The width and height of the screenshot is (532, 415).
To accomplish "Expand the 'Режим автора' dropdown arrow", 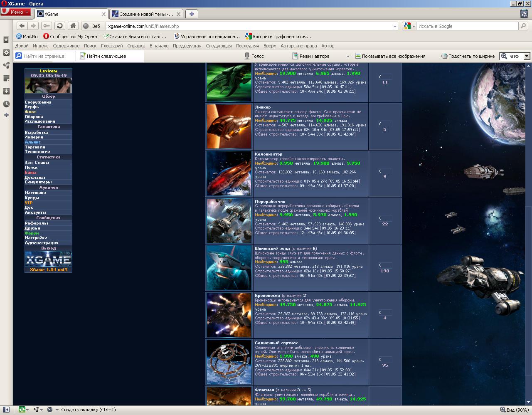I will click(348, 56).
